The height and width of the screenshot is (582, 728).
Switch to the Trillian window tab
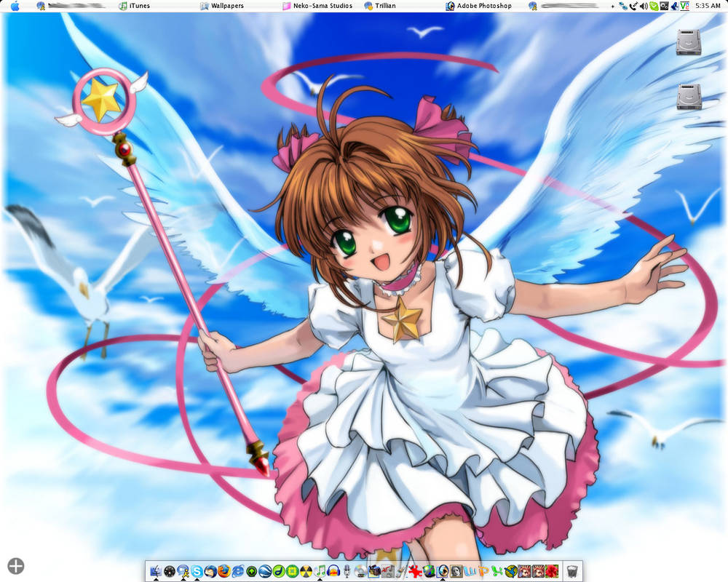tap(380, 6)
